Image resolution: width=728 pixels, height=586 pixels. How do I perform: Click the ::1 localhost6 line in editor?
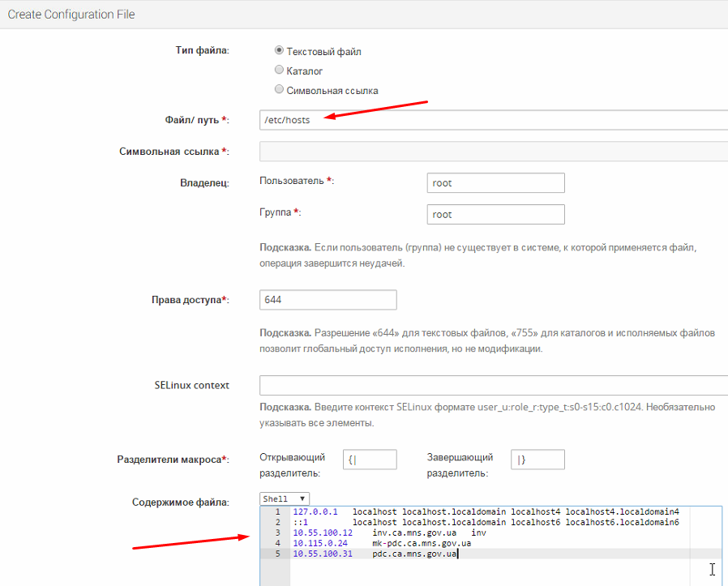click(x=486, y=523)
